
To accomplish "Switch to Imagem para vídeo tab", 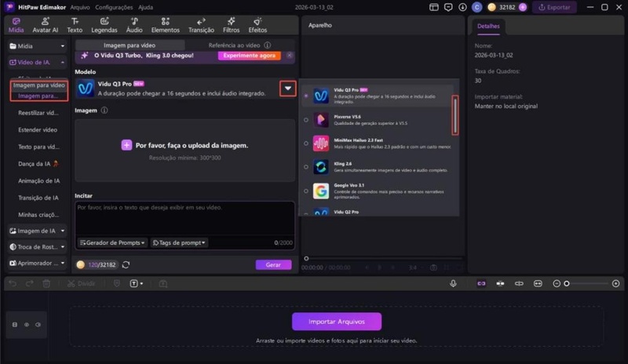I will (x=130, y=45).
